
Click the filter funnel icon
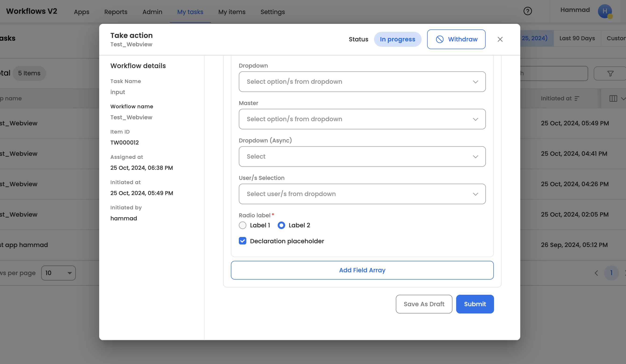click(x=610, y=73)
